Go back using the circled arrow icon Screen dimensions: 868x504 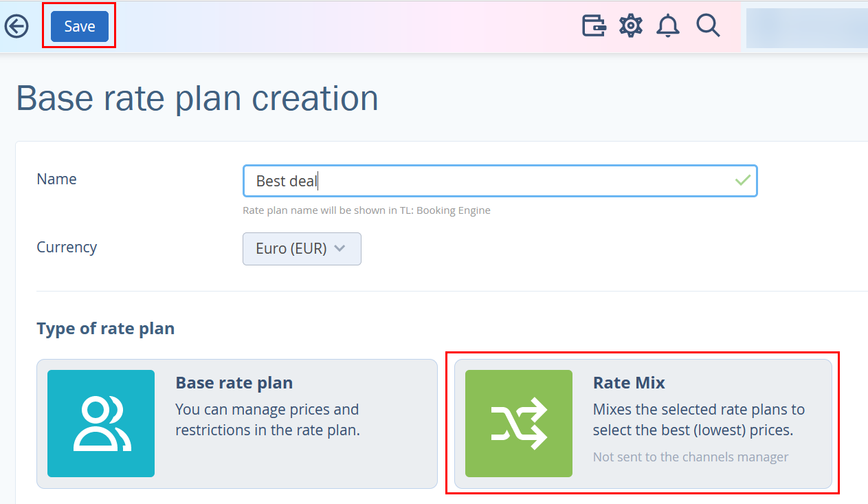click(16, 27)
